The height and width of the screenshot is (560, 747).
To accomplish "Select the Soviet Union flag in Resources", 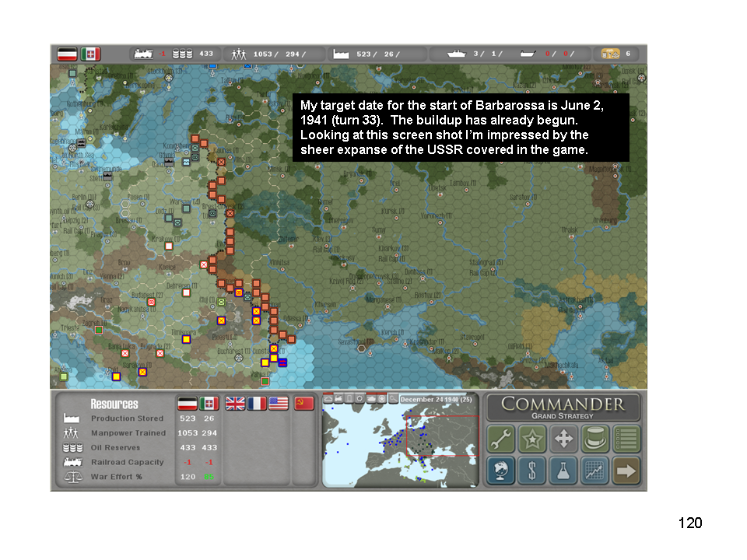I will 303,404.
